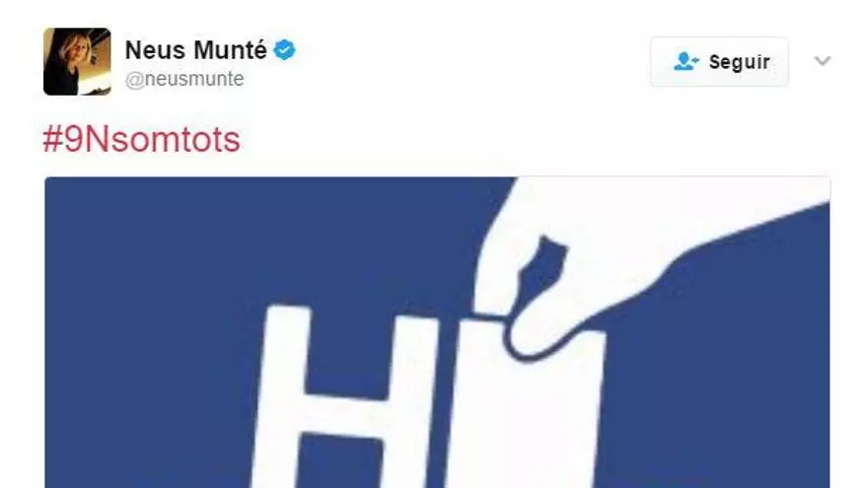Open the #9Nsomtots hashtag link
Image resolution: width=868 pixels, height=488 pixels.
[x=142, y=139]
